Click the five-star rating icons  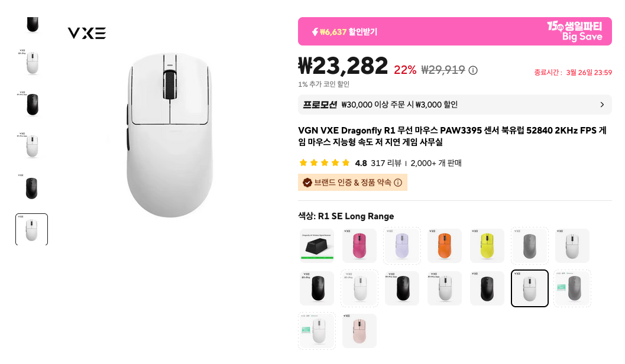[325, 163]
